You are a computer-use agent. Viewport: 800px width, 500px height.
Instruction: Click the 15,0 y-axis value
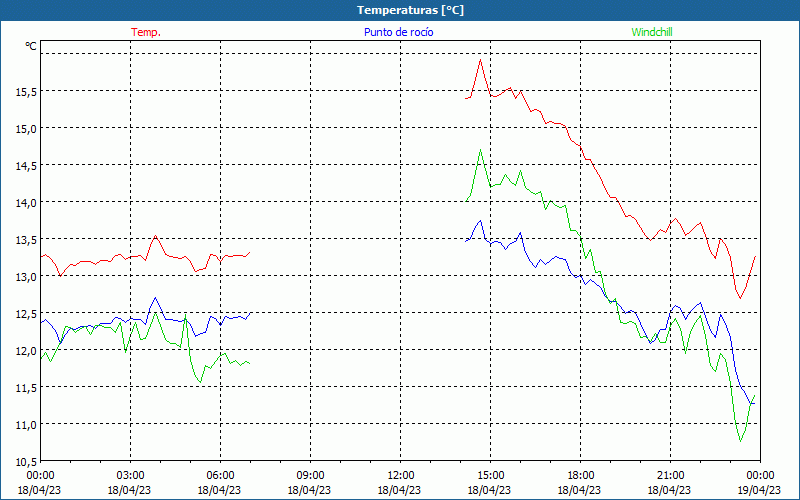pos(26,129)
